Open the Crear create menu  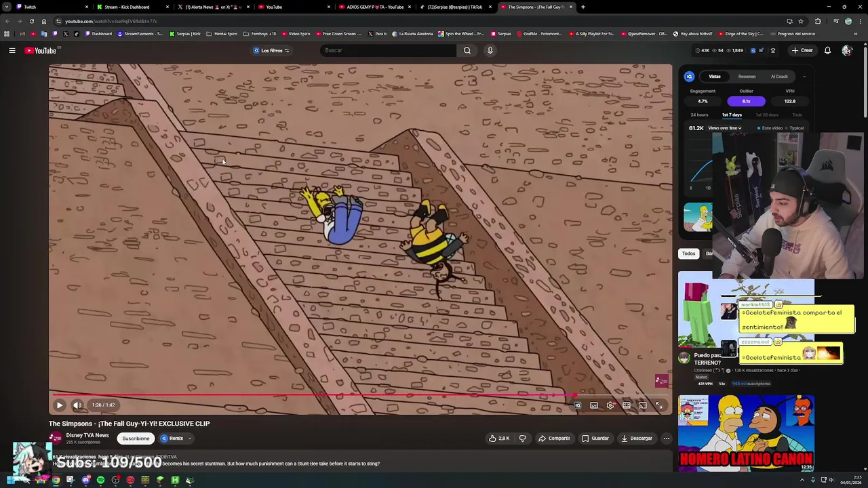(x=802, y=50)
